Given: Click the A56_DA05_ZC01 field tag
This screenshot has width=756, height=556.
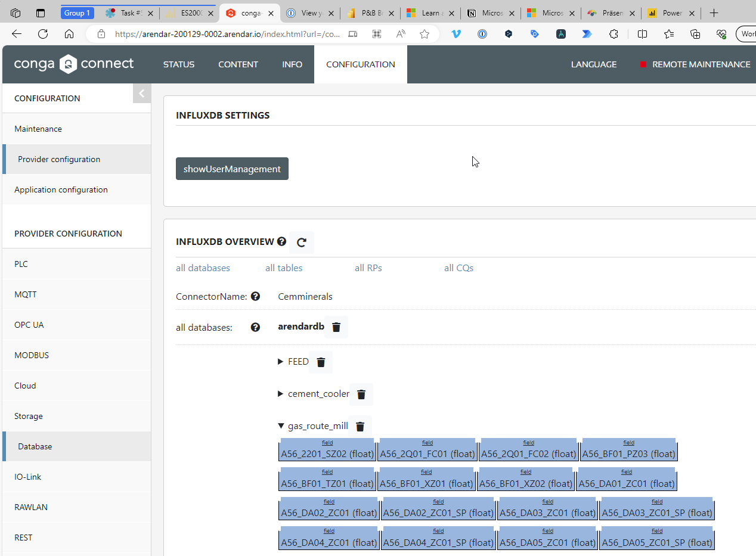Looking at the screenshot, I should pos(547,538).
